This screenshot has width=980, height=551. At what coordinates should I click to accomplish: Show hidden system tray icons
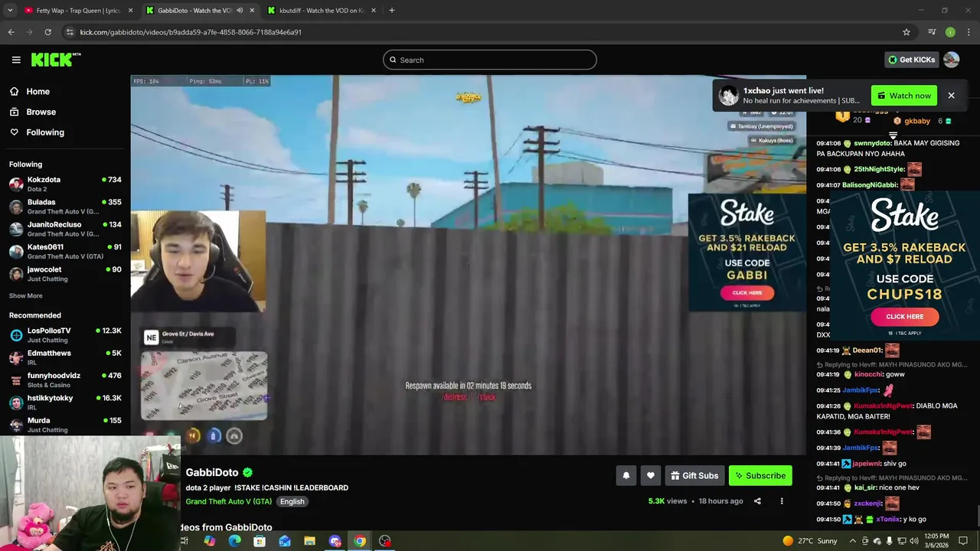pyautogui.click(x=852, y=541)
